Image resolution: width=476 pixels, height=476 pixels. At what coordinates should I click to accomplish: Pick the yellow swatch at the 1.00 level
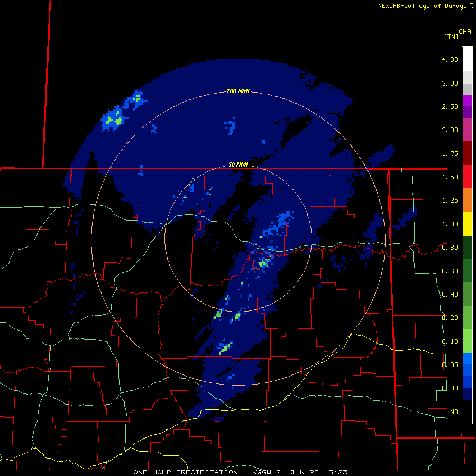pyautogui.click(x=467, y=224)
